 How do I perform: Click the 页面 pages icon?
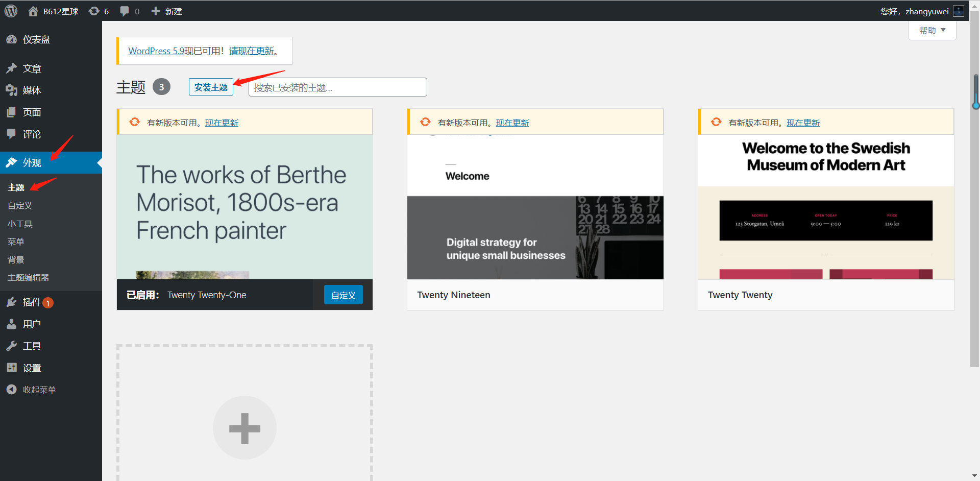pos(11,112)
